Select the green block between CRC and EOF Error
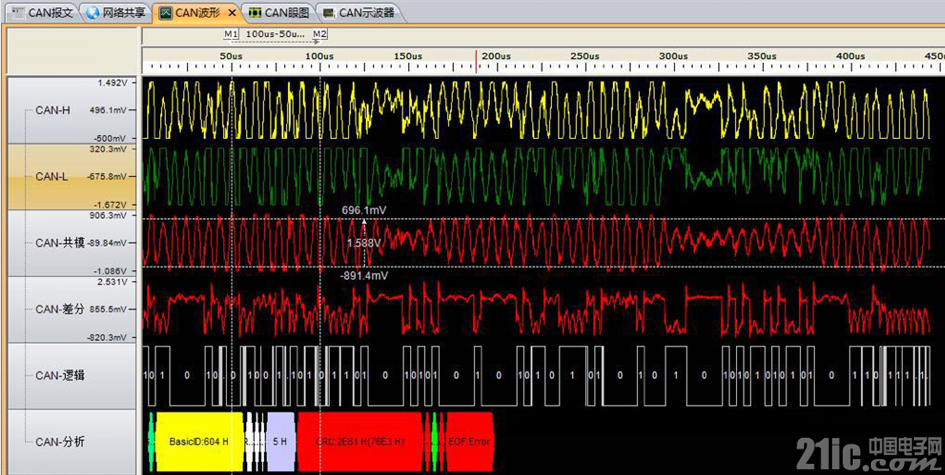Image resolution: width=945 pixels, height=475 pixels. coord(433,442)
